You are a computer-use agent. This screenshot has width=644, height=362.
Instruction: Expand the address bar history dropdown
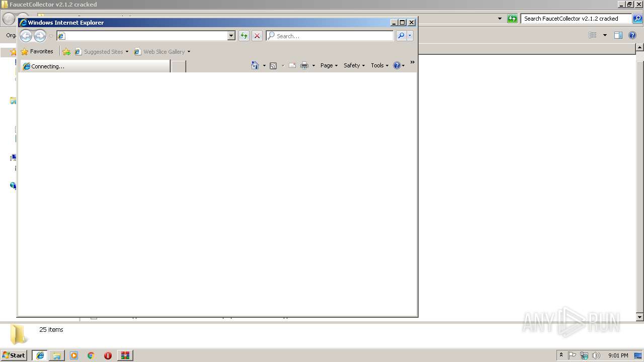click(231, 36)
